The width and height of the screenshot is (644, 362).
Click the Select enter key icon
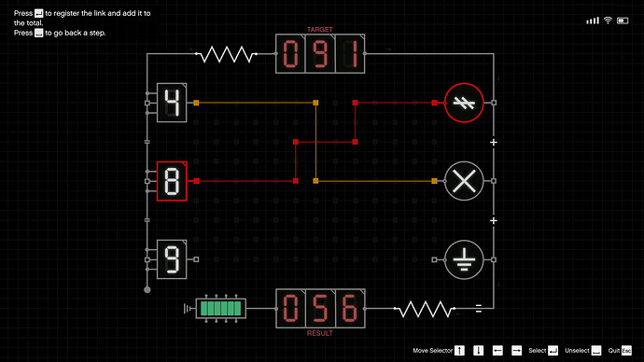pos(553,351)
